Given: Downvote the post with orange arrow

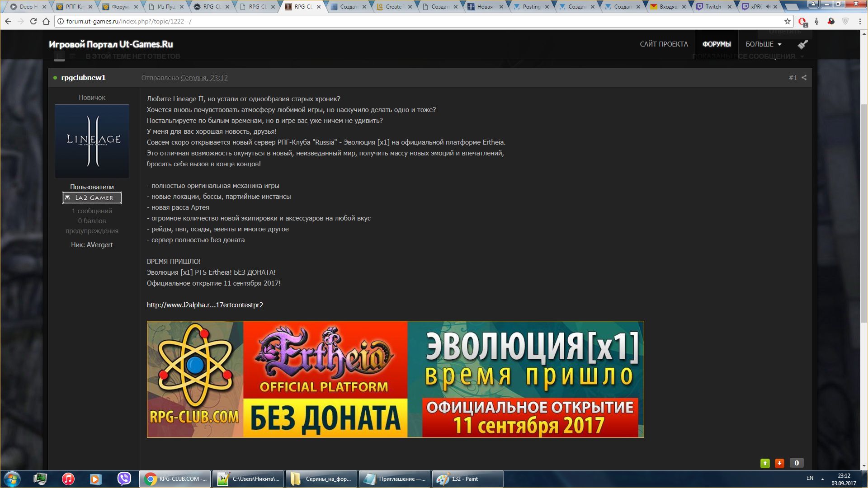Looking at the screenshot, I should (x=779, y=463).
